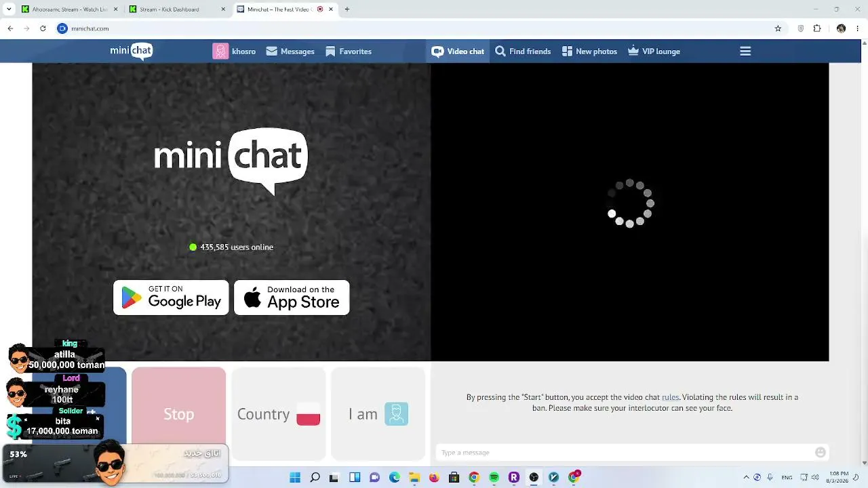
Task: Go back to the previous page
Action: point(10,28)
